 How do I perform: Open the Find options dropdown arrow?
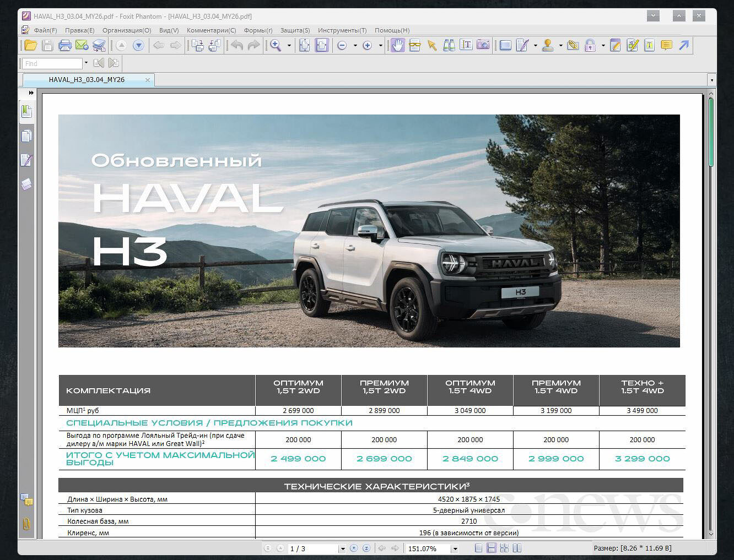point(86,63)
